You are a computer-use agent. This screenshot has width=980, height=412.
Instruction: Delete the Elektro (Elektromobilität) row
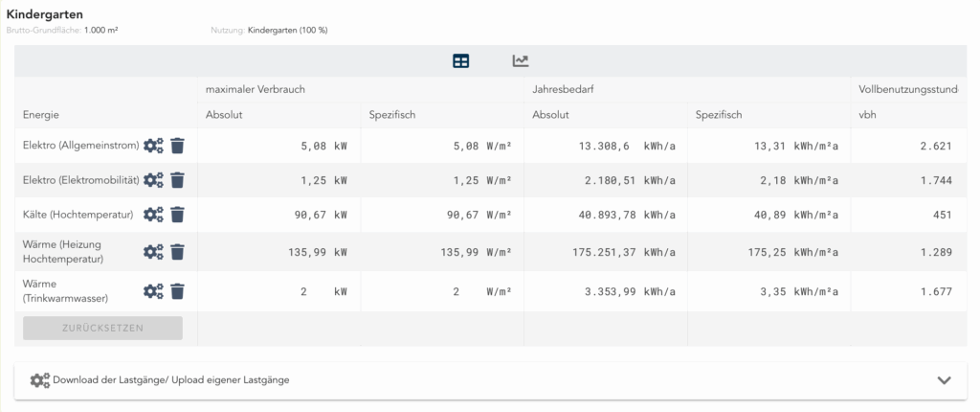tap(178, 180)
